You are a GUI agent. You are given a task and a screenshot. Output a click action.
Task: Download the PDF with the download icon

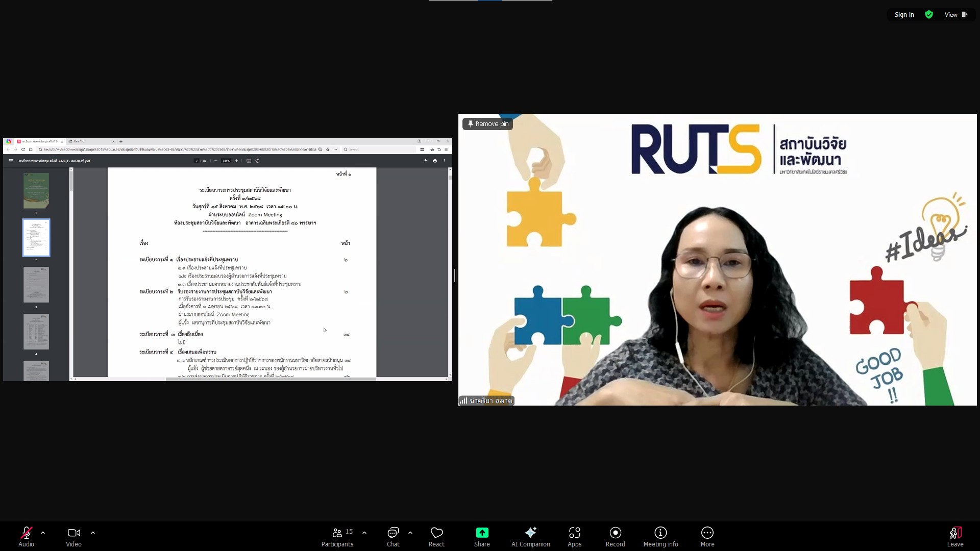tap(425, 161)
